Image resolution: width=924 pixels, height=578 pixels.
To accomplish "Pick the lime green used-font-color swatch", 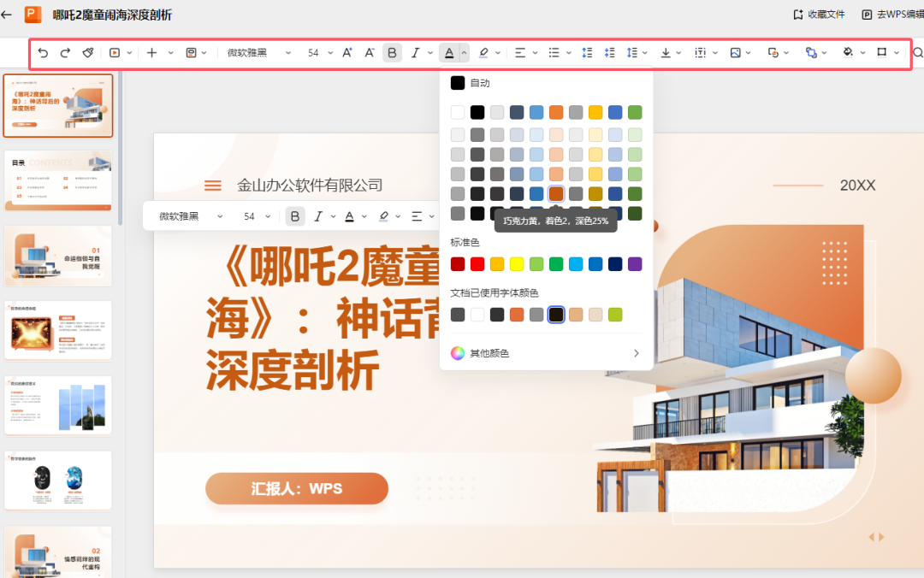I will pos(615,315).
